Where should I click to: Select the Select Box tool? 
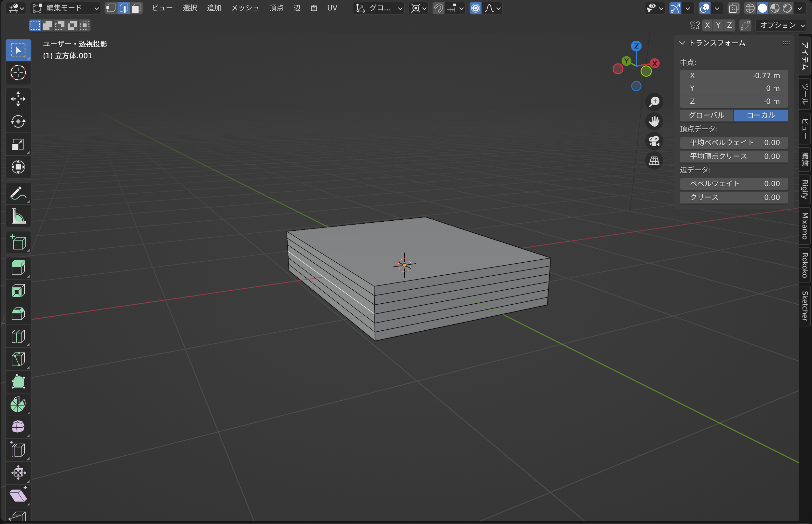[18, 50]
